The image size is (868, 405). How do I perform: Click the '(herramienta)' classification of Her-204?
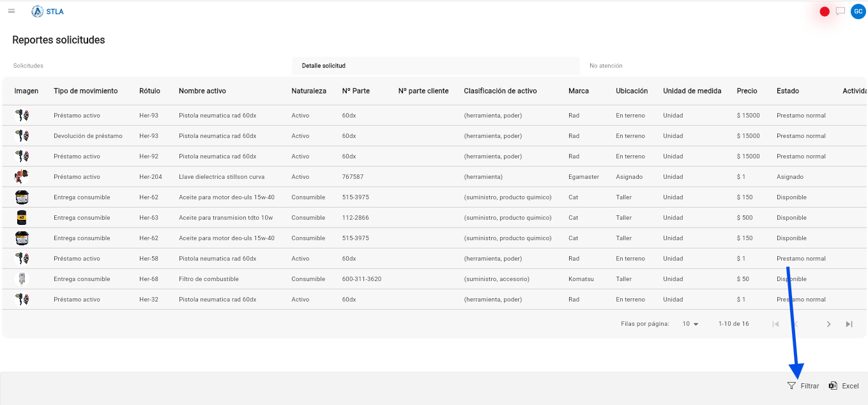pyautogui.click(x=483, y=177)
